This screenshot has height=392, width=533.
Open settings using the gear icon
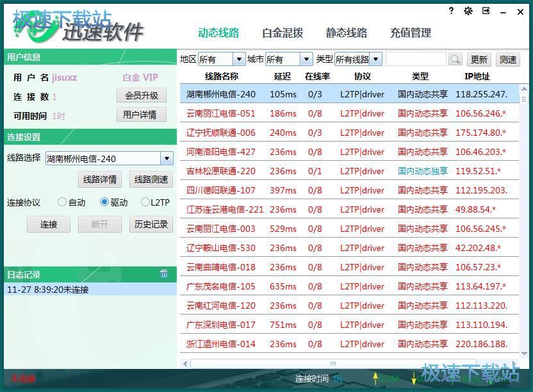(468, 11)
